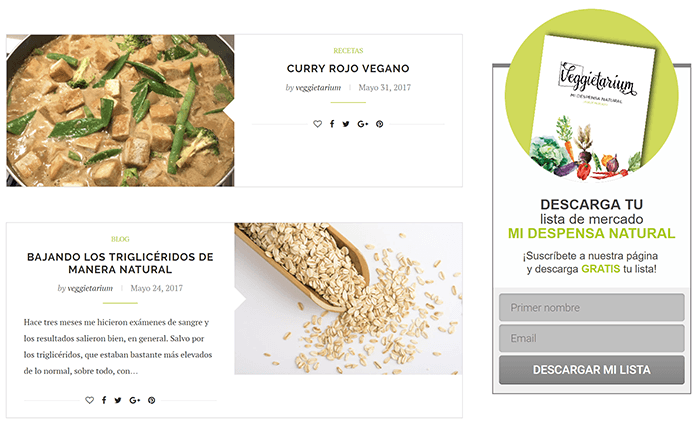Visit veggietarium author link on curry post
This screenshot has width=700, height=426.
click(x=318, y=88)
